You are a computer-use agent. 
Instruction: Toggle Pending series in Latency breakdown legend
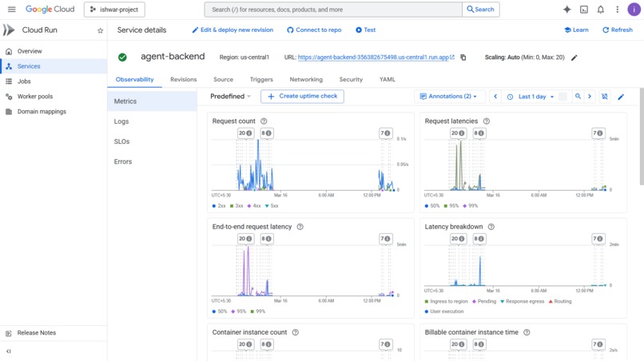tap(484, 301)
